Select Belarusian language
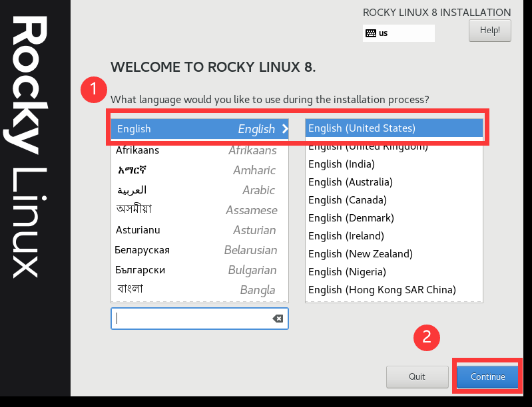Viewport: 532px width, 407px height. (200, 250)
